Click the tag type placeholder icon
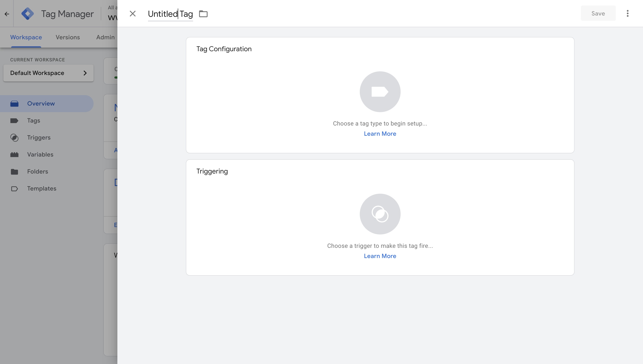The height and width of the screenshot is (364, 643). tap(380, 92)
